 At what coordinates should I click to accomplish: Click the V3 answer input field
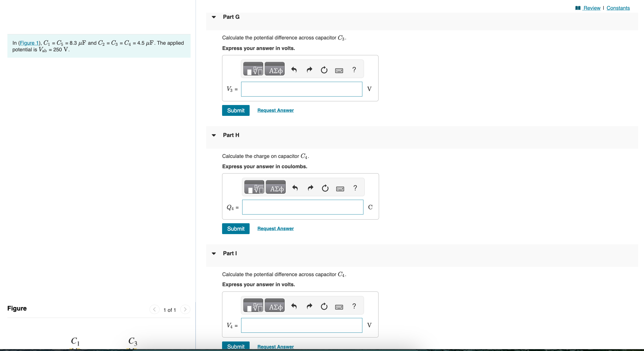click(301, 89)
